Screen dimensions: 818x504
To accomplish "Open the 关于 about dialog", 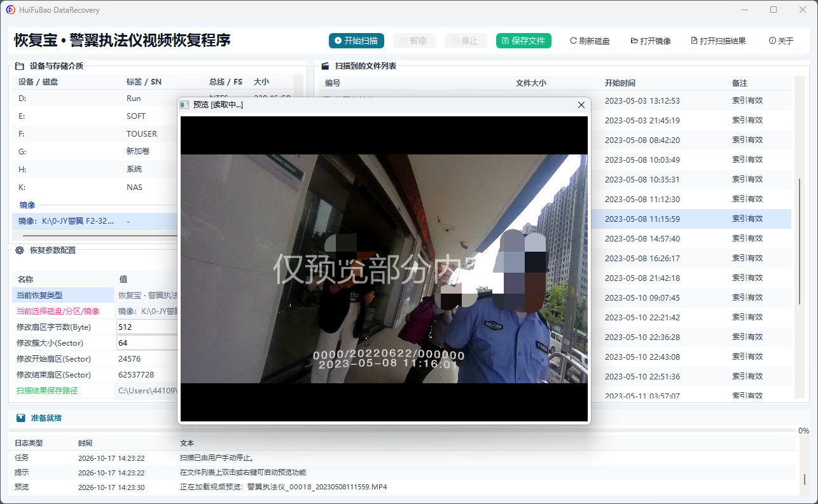I will 781,41.
